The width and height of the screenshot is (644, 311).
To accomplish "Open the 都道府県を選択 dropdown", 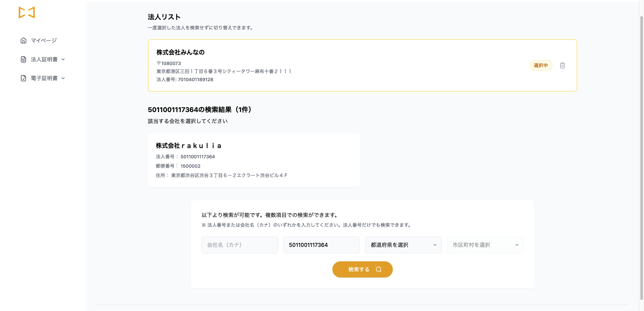I will [x=404, y=245].
